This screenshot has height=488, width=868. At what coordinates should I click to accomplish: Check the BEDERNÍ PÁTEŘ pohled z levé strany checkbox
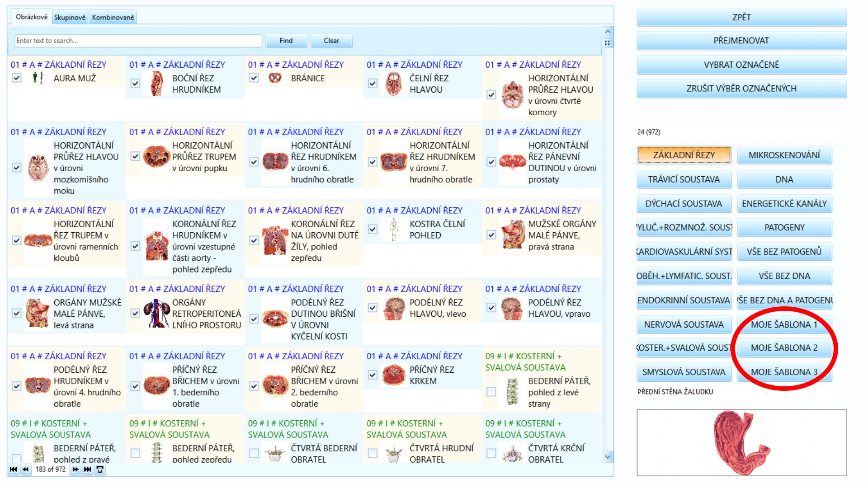491,392
